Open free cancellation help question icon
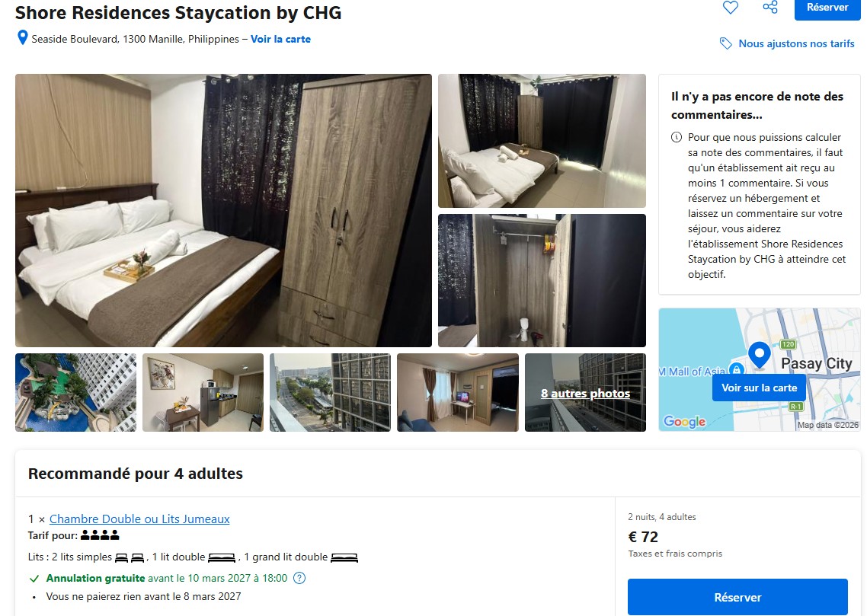The image size is (867, 616). 299,579
